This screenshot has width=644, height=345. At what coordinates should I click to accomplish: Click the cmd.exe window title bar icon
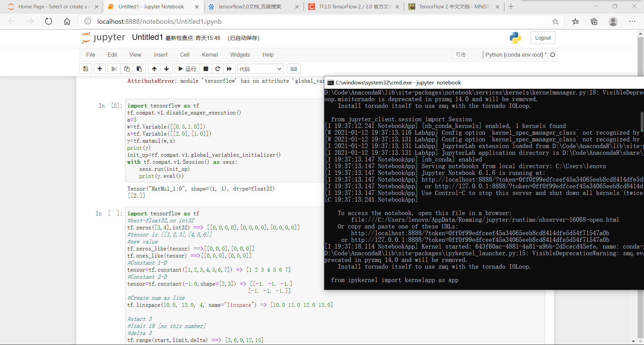click(x=331, y=83)
